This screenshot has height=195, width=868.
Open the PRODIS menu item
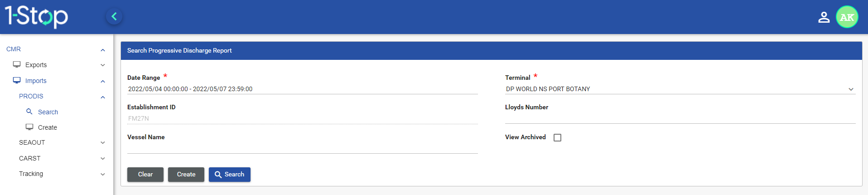31,96
